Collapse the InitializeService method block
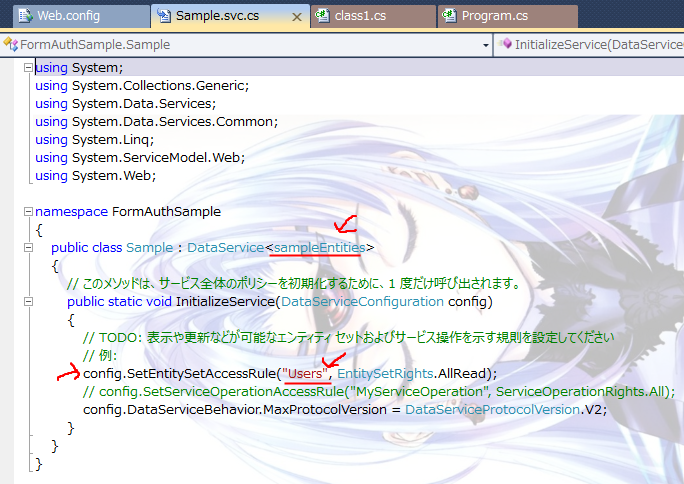The height and width of the screenshot is (484, 684). point(28,301)
